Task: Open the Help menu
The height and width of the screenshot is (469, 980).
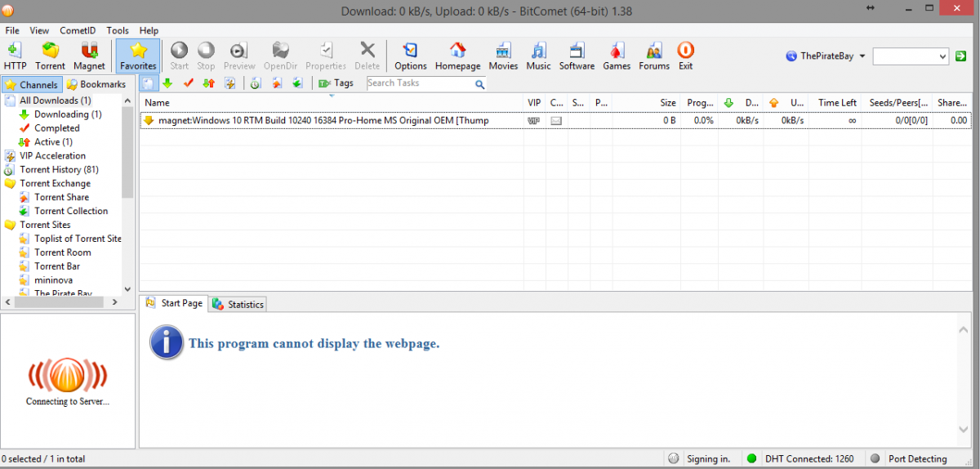Action: 149,30
